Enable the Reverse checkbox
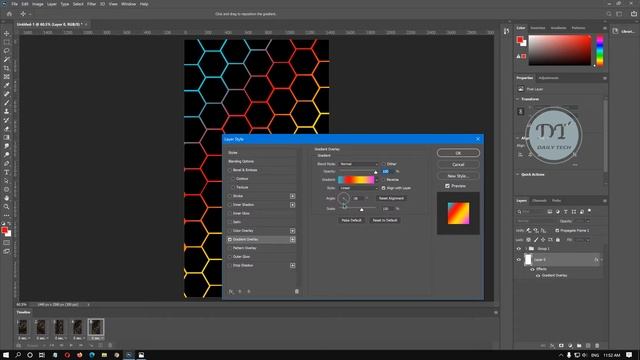Screen dimensions: 640x360 384,180
